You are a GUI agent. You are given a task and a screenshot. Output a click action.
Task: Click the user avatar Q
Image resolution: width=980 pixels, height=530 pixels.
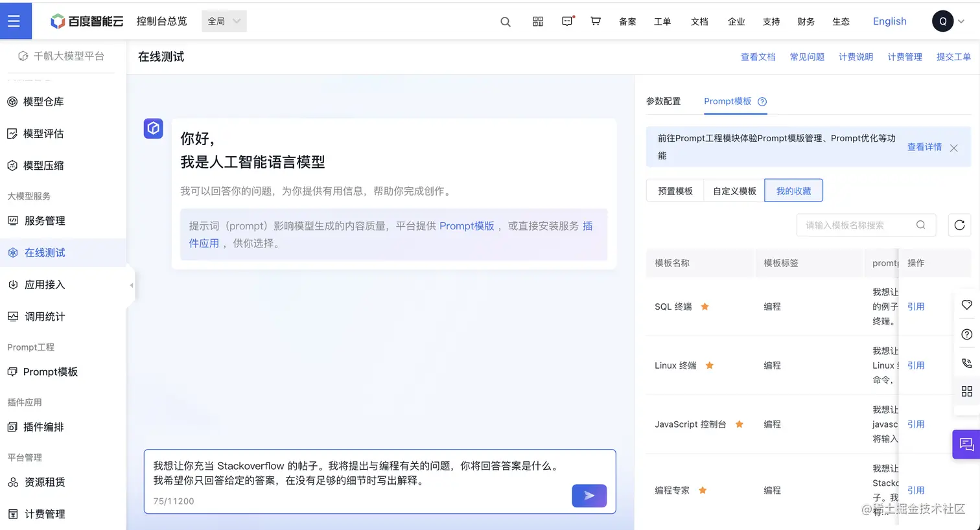(x=942, y=21)
